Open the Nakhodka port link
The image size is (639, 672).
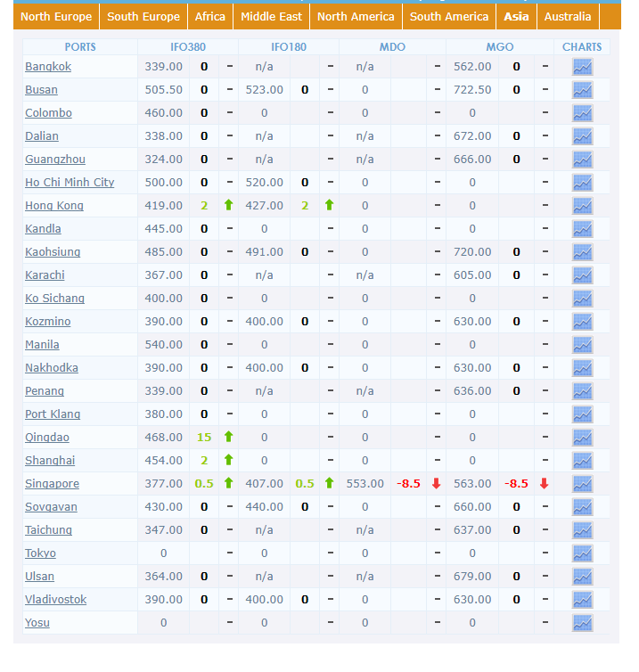[52, 368]
